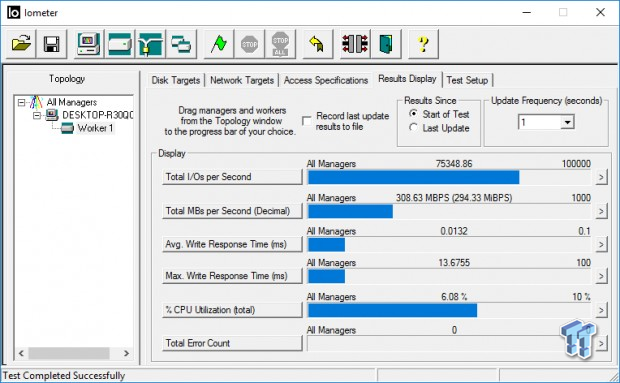Open arrow beside Total I/Os per Second bar
Image resolution: width=620 pixels, height=383 pixels.
click(x=601, y=177)
